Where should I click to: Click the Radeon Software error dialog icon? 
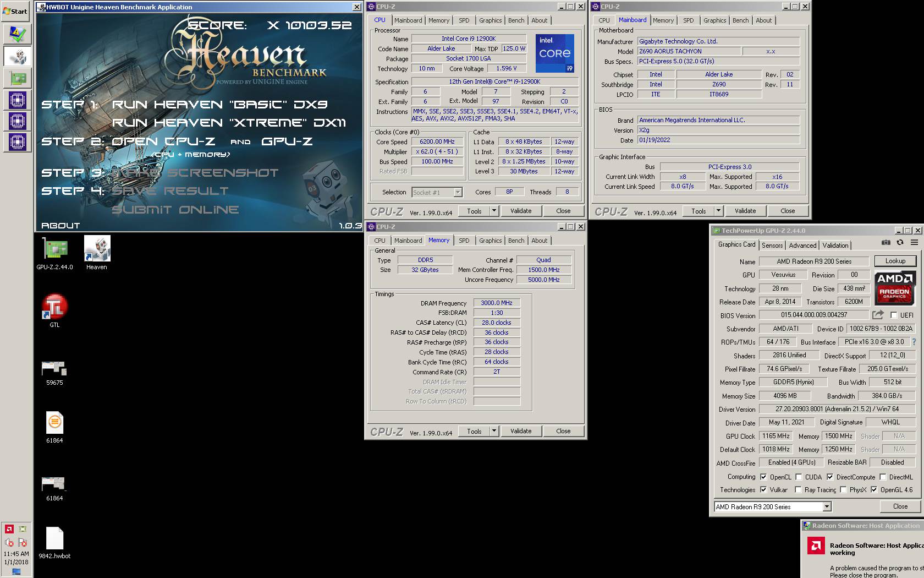click(x=816, y=546)
